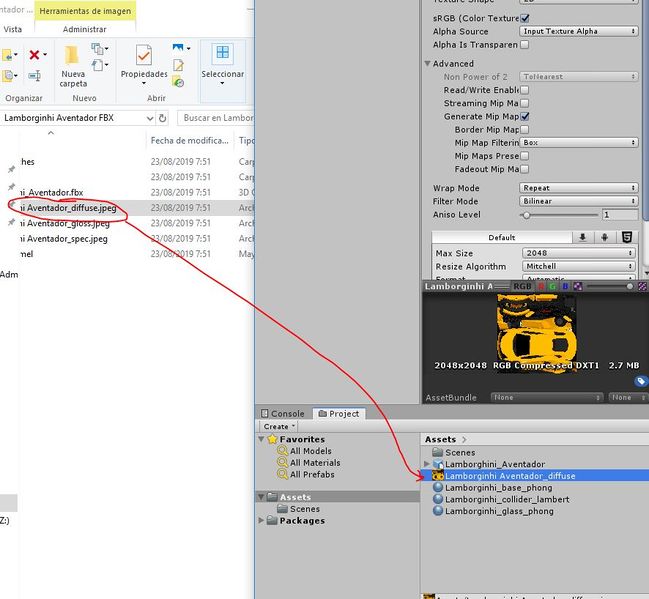This screenshot has height=599, width=649.
Task: Click the new item icon in Nuevo group
Action: point(98,49)
